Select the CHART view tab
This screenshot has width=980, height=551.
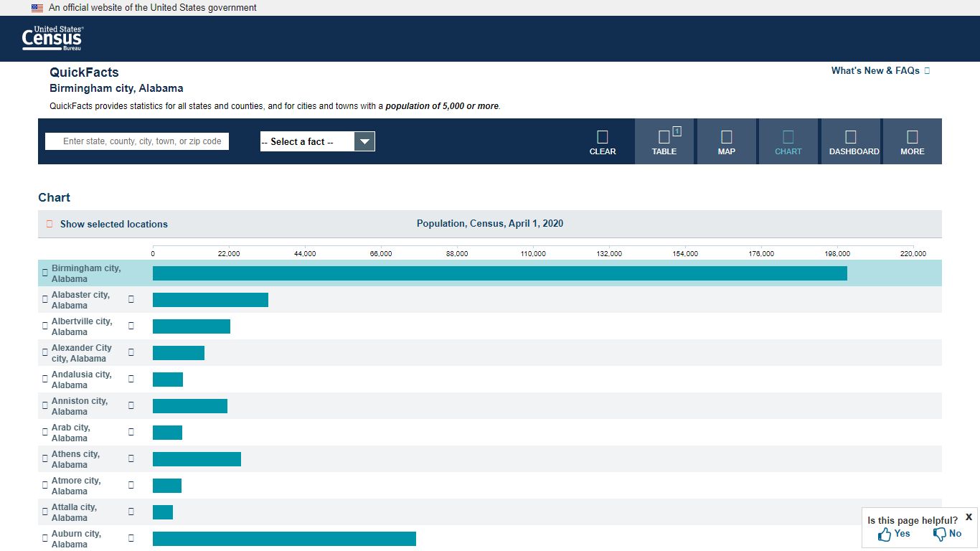pos(788,141)
